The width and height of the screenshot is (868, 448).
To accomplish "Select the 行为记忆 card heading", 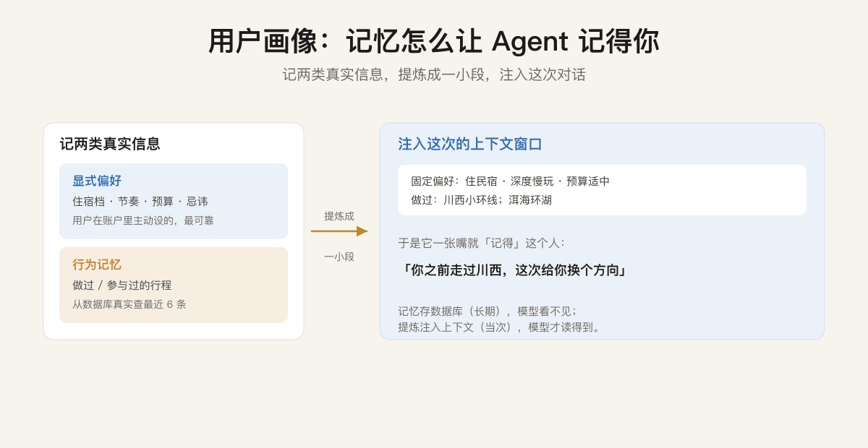I will point(97,264).
